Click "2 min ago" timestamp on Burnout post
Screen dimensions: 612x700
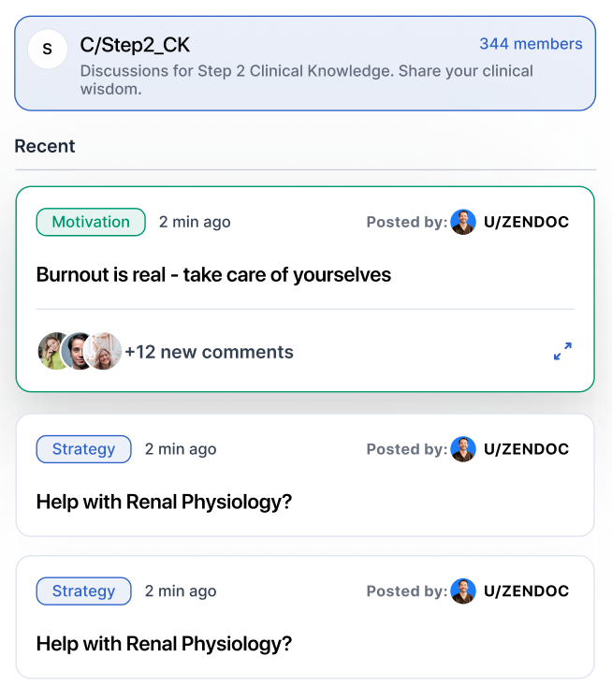pos(195,222)
